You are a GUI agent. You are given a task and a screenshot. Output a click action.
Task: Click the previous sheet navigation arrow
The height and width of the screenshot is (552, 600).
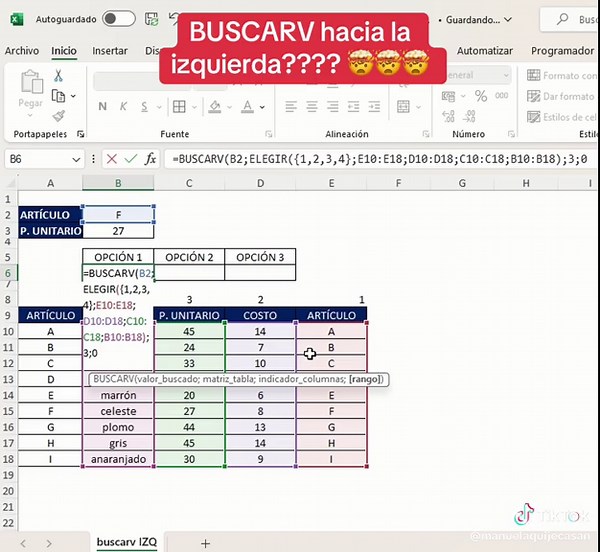(x=24, y=543)
